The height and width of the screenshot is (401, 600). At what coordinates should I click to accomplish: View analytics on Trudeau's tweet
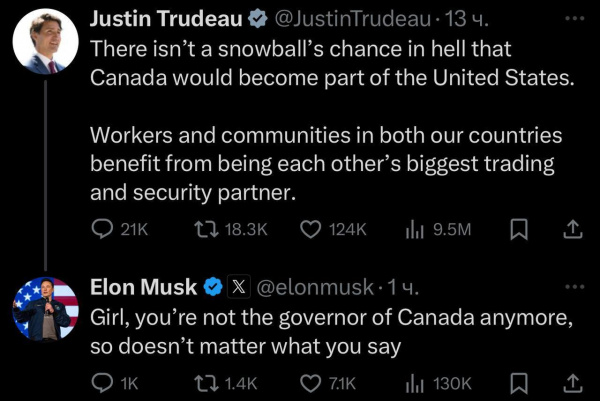click(416, 230)
